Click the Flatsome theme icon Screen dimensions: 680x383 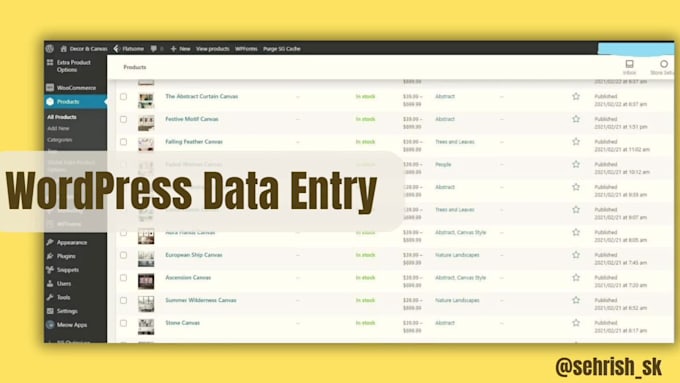(117, 49)
